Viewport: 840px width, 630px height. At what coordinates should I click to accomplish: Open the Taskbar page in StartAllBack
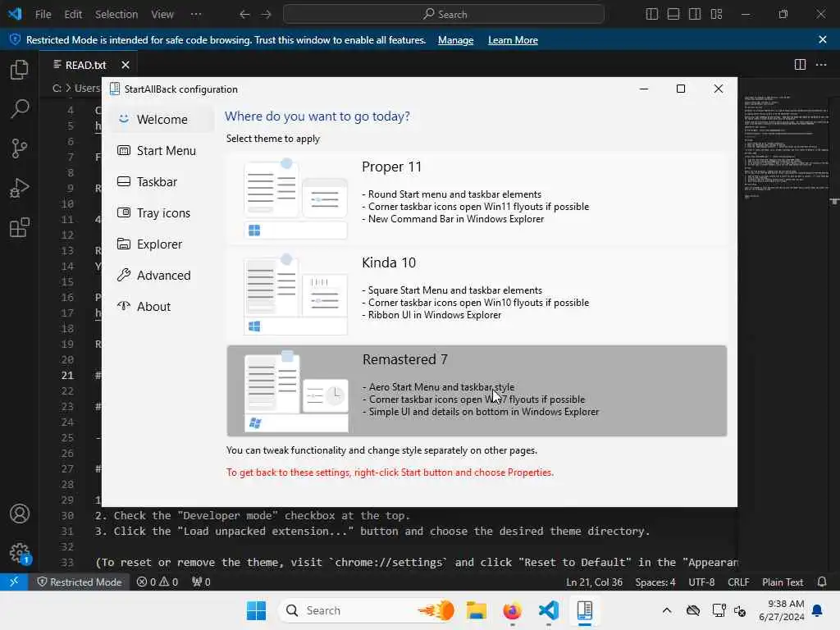tap(162, 181)
